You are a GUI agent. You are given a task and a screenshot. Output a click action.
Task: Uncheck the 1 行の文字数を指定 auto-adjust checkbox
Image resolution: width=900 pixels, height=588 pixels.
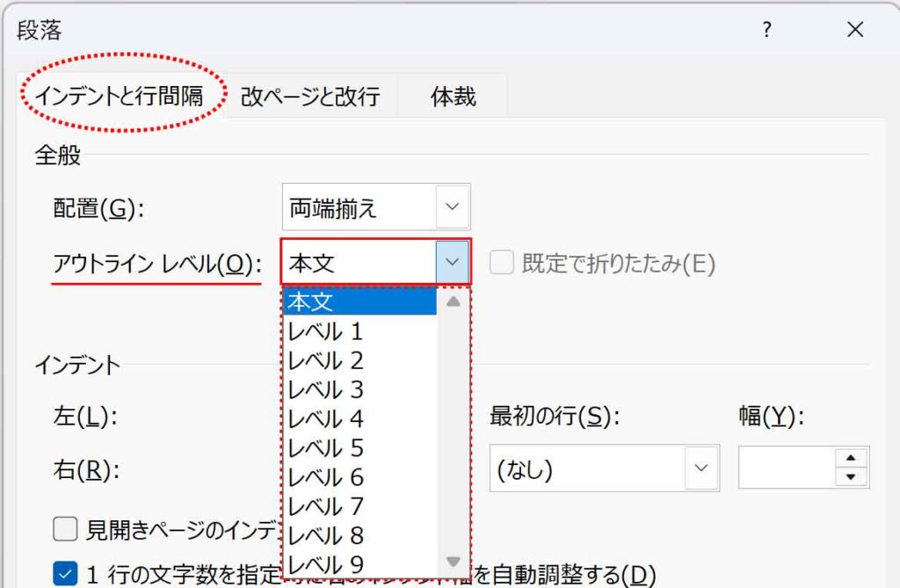point(65,574)
